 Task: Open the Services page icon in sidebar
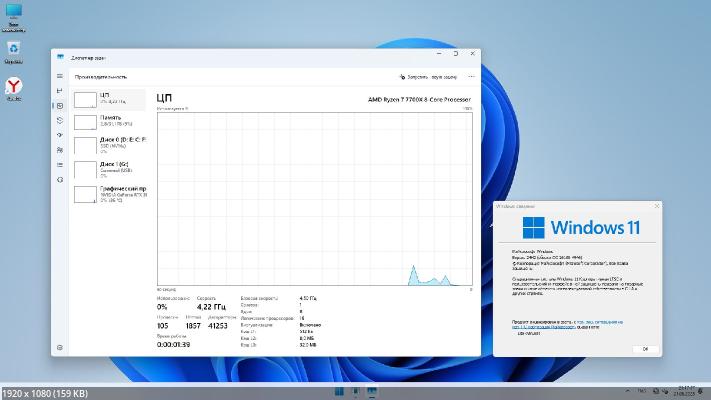coord(60,180)
